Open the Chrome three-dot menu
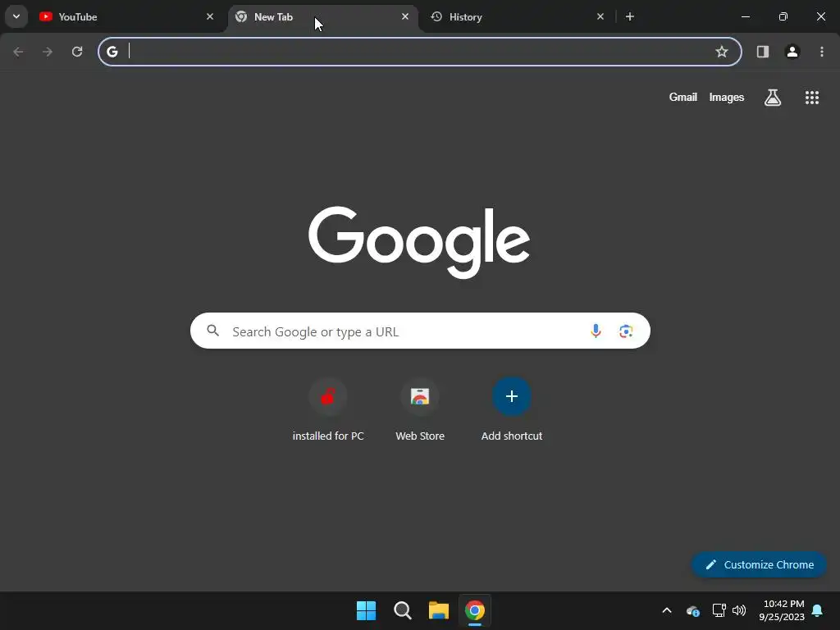Viewport: 840px width, 630px height. point(822,52)
